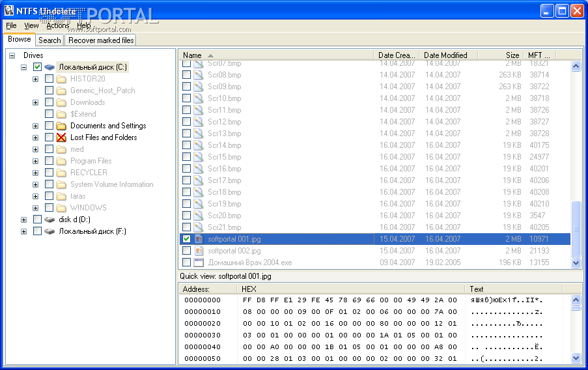Image resolution: width=588 pixels, height=370 pixels.
Task: Select the Scr12.bmp row
Action: (375, 122)
